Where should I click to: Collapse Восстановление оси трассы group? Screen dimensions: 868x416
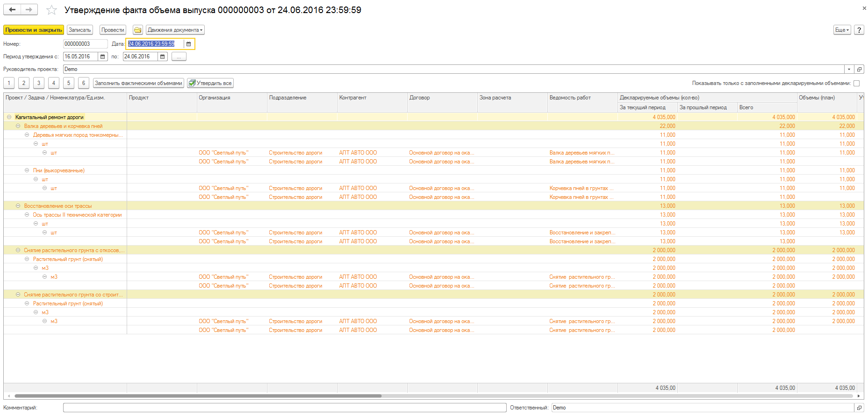pyautogui.click(x=18, y=206)
